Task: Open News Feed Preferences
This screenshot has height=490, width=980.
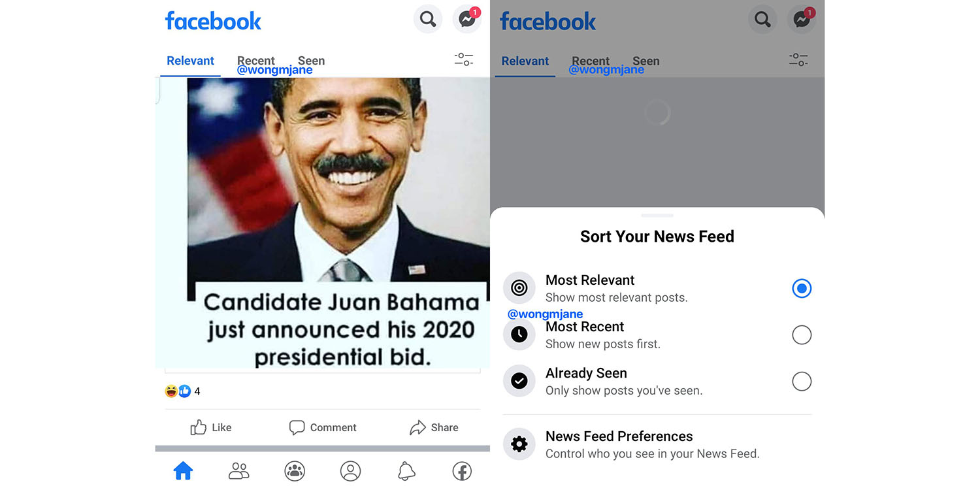Action: pyautogui.click(x=657, y=444)
